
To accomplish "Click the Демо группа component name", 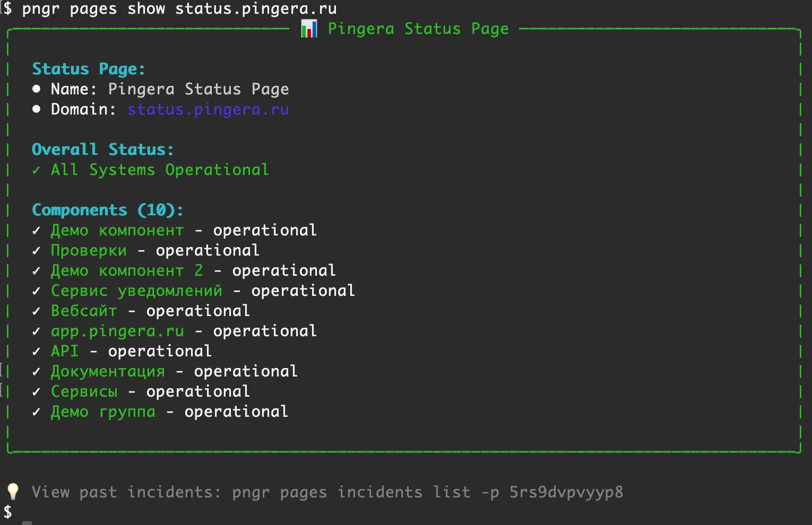I will coord(103,412).
